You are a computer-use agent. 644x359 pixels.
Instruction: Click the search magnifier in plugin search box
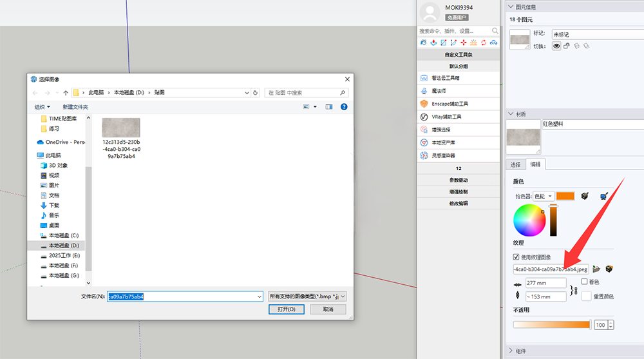(x=495, y=31)
